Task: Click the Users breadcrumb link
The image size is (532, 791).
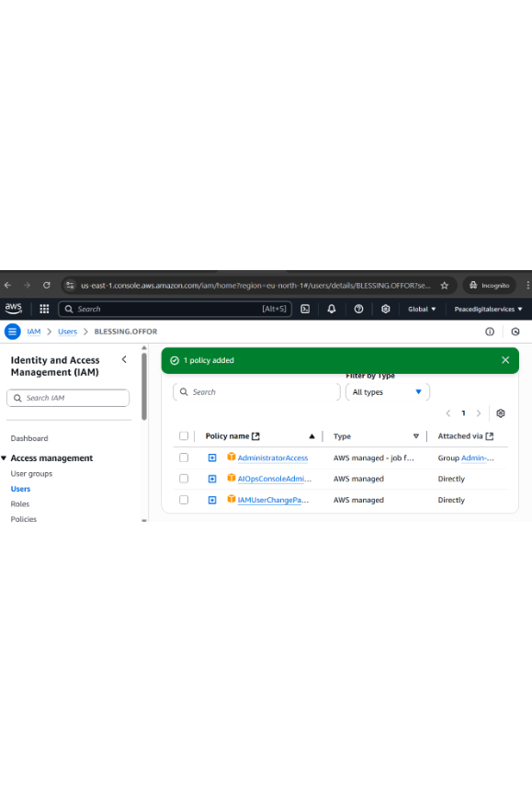Action: tap(68, 332)
